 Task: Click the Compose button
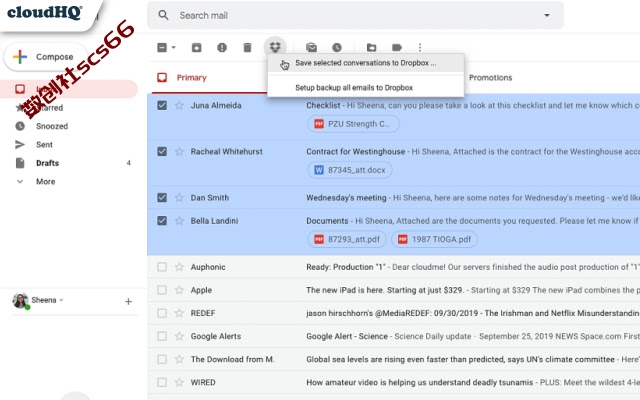coord(45,57)
